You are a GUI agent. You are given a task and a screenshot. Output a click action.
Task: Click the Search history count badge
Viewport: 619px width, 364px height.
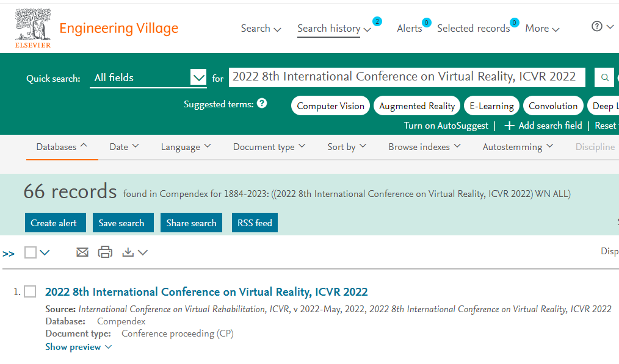pos(377,21)
